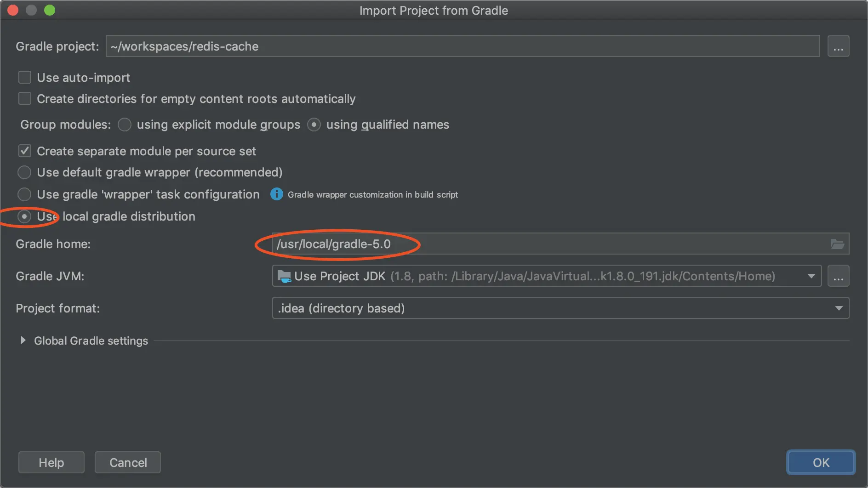Click the folder icon in Gradle home field

(x=837, y=244)
